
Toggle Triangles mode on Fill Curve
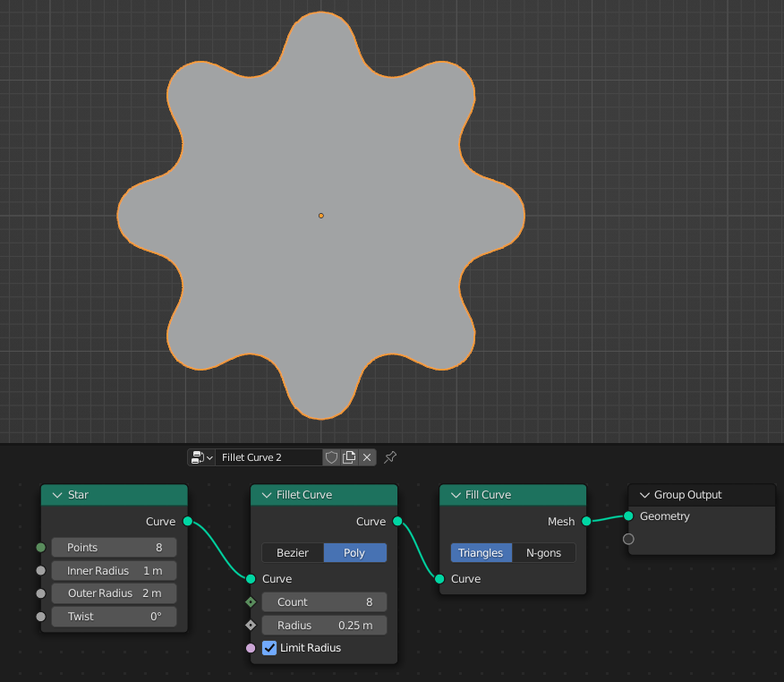481,552
